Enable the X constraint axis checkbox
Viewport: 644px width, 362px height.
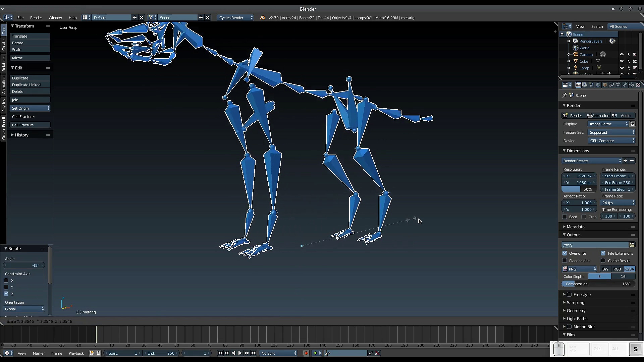pos(6,280)
